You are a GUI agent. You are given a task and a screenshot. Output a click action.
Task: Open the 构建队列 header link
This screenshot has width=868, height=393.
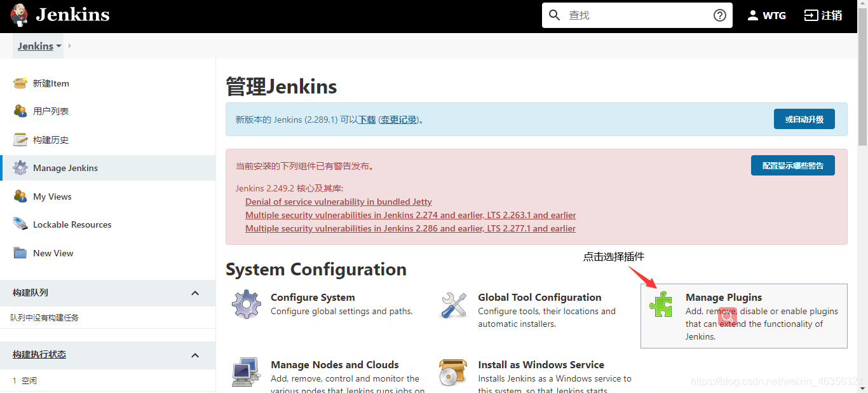[x=31, y=293]
